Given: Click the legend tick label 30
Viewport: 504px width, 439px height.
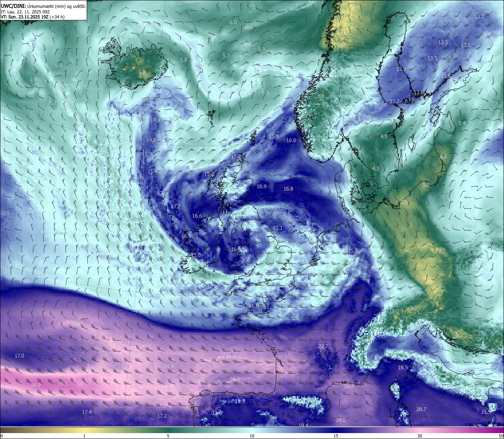Looking at the screenshot, I should click(420, 436).
